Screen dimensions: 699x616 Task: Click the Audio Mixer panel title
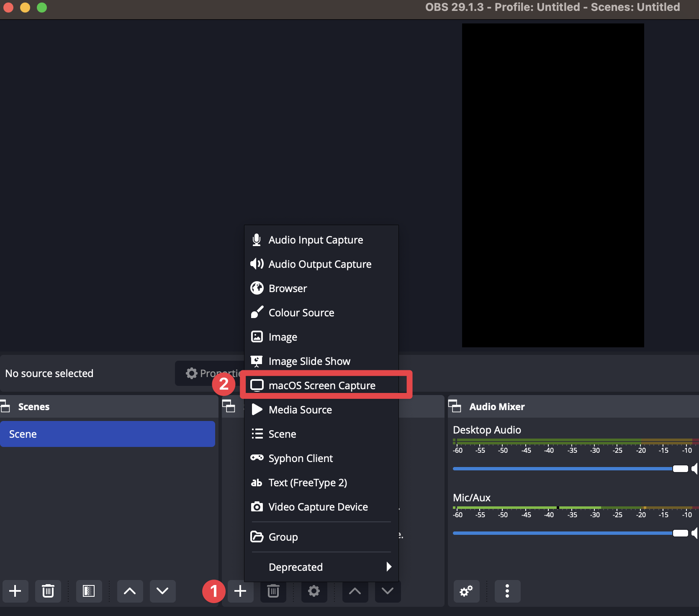497,407
